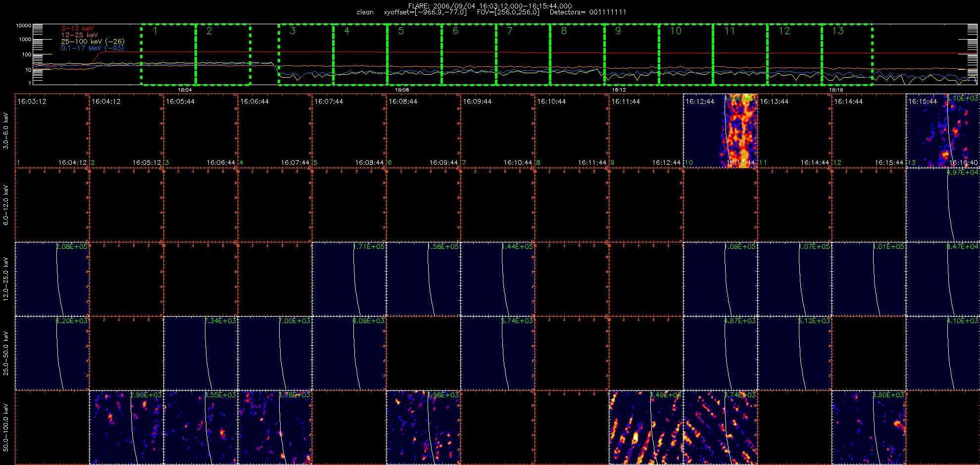Select time interval 11 box in the lightcurve
The width and height of the screenshot is (980, 465).
(x=740, y=54)
